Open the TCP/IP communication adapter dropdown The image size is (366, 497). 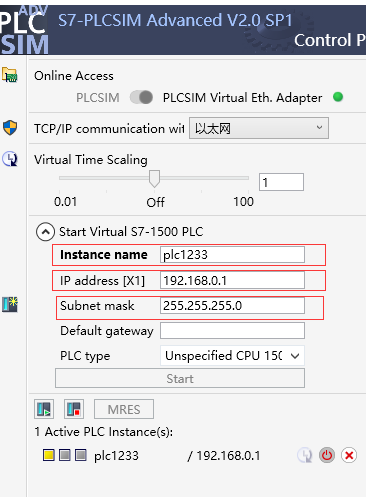(259, 128)
